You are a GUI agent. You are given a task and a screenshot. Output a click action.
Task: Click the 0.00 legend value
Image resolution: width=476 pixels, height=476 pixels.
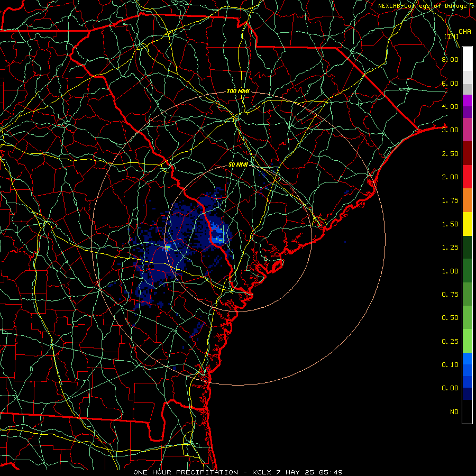click(x=450, y=388)
